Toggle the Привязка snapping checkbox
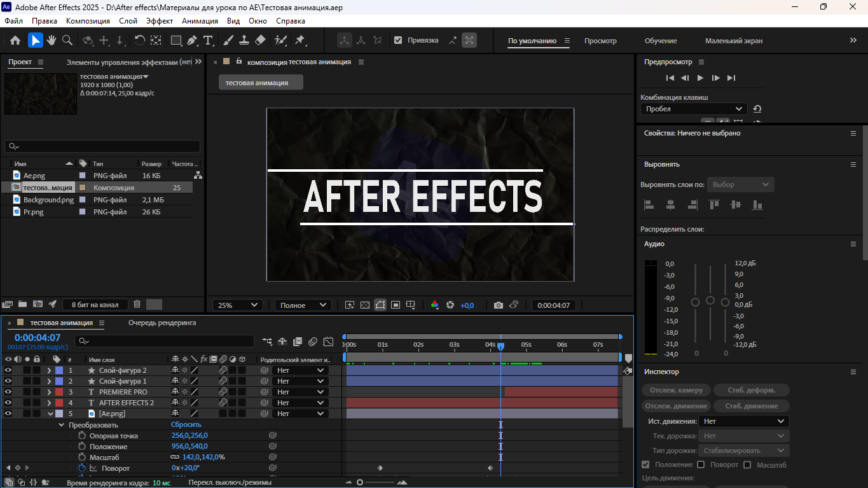This screenshot has height=488, width=868. pos(398,40)
